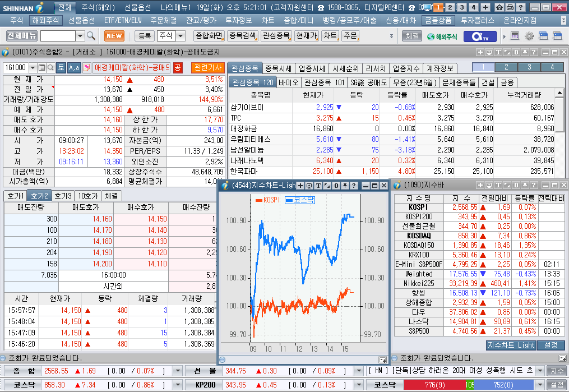Image resolution: width=569 pixels, height=392 pixels.
Task: Click the window layout icon at toolbar far right
Action: click(x=557, y=36)
